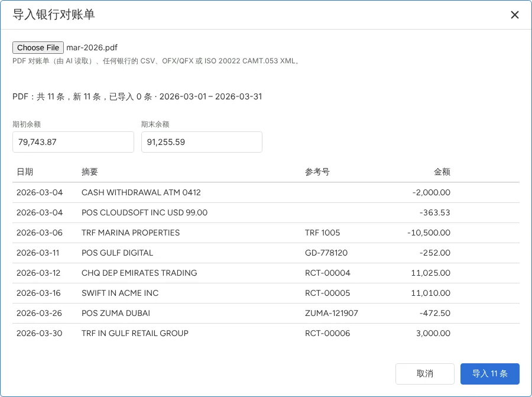532x397 pixels.
Task: Select the SWIFT IN ACME INC description
Action: click(x=120, y=293)
